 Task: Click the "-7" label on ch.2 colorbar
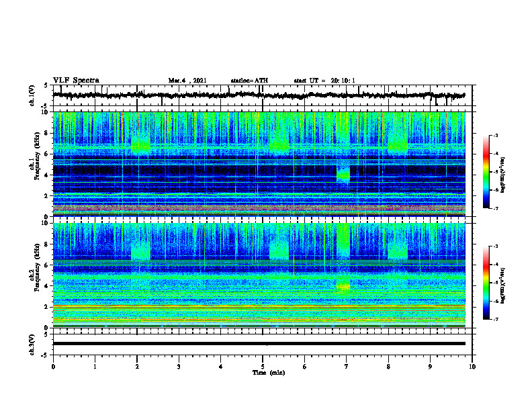(x=495, y=319)
